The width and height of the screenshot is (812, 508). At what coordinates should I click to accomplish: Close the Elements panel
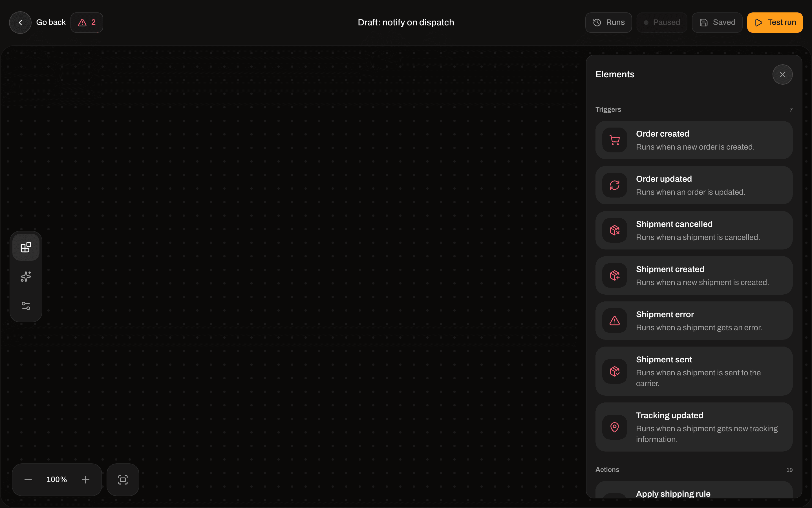[782, 75]
